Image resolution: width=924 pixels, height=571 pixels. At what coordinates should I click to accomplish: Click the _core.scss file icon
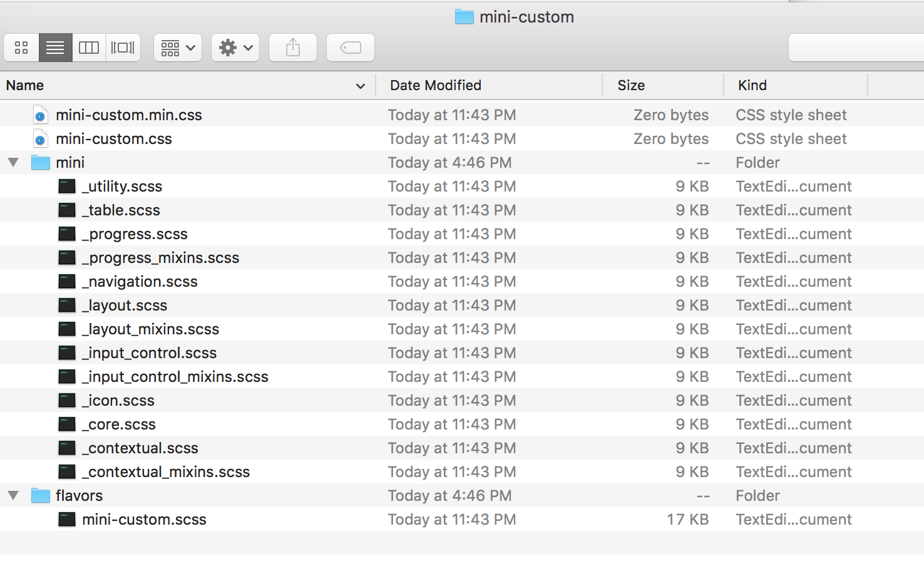point(67,424)
